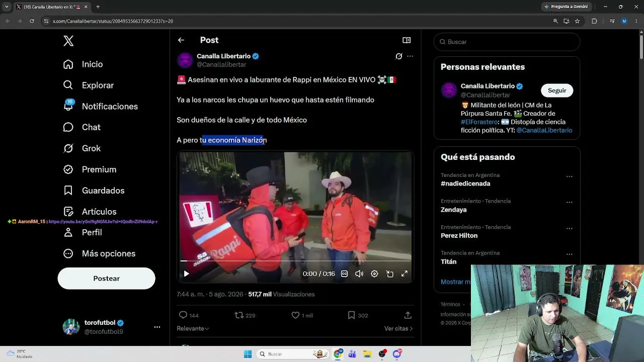
Task: Open more options for Perez Hilton trend
Action: [x=569, y=228]
